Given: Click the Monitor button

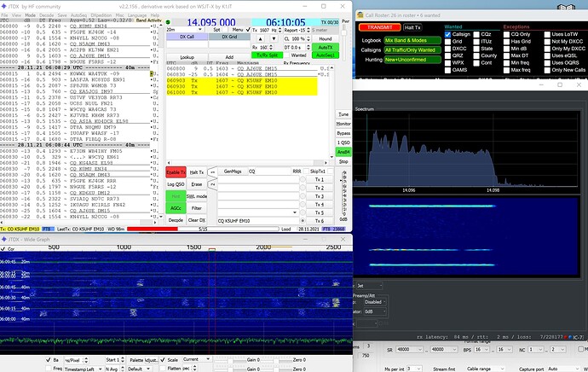Looking at the screenshot, I should click(x=343, y=124).
